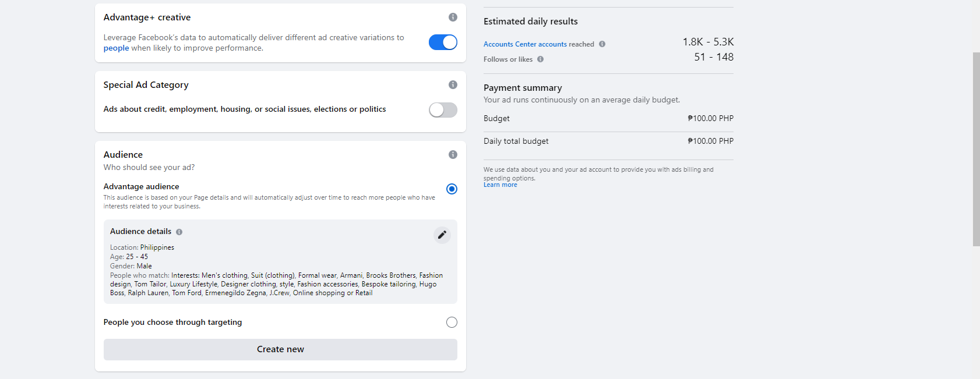Select the Advantage audience radio button

point(452,189)
